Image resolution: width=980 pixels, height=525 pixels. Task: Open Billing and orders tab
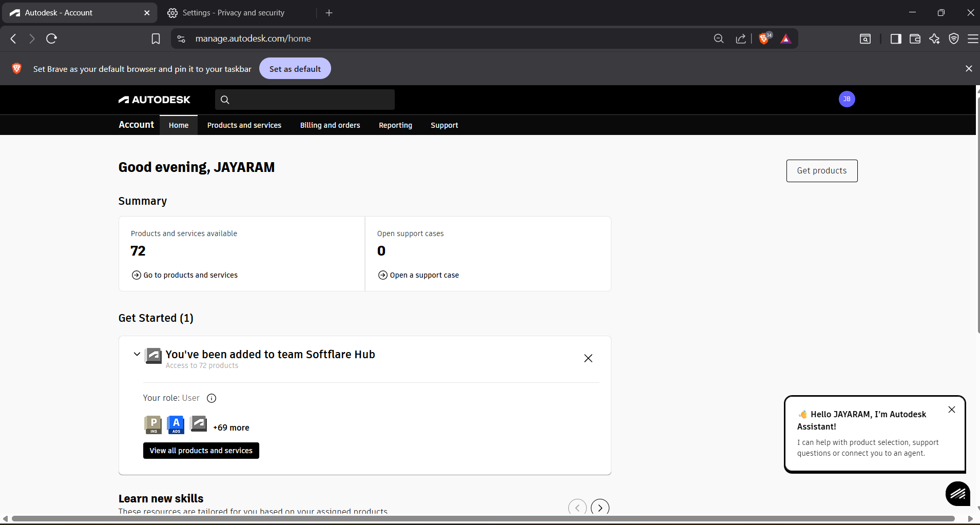point(330,125)
